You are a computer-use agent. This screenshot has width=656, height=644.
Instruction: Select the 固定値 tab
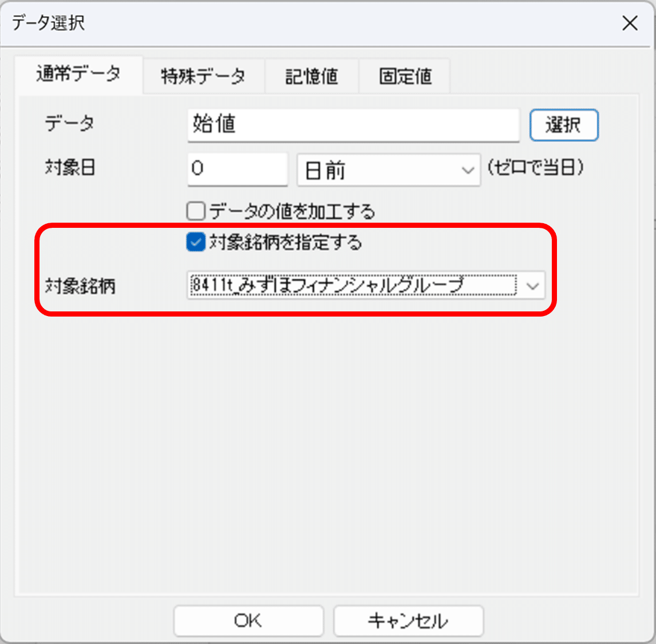[x=404, y=76]
